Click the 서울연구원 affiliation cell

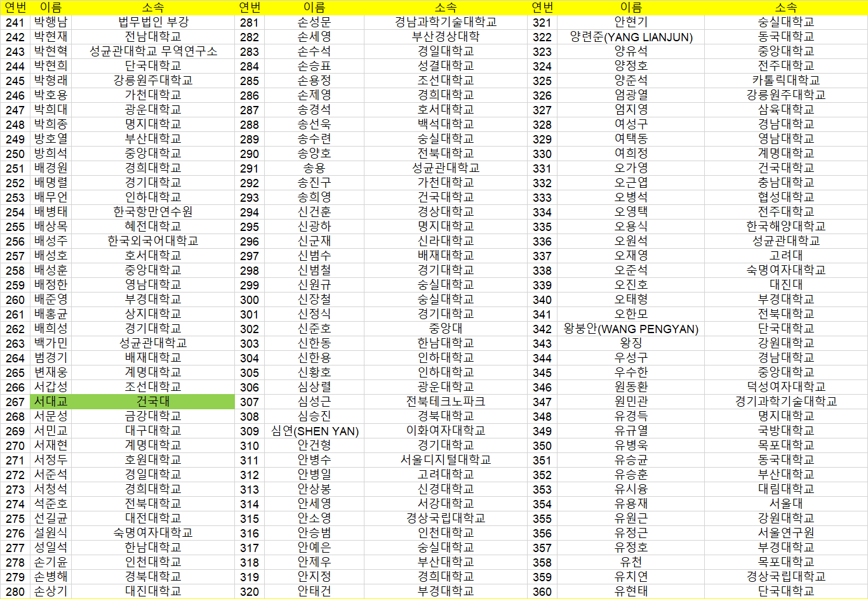785,533
